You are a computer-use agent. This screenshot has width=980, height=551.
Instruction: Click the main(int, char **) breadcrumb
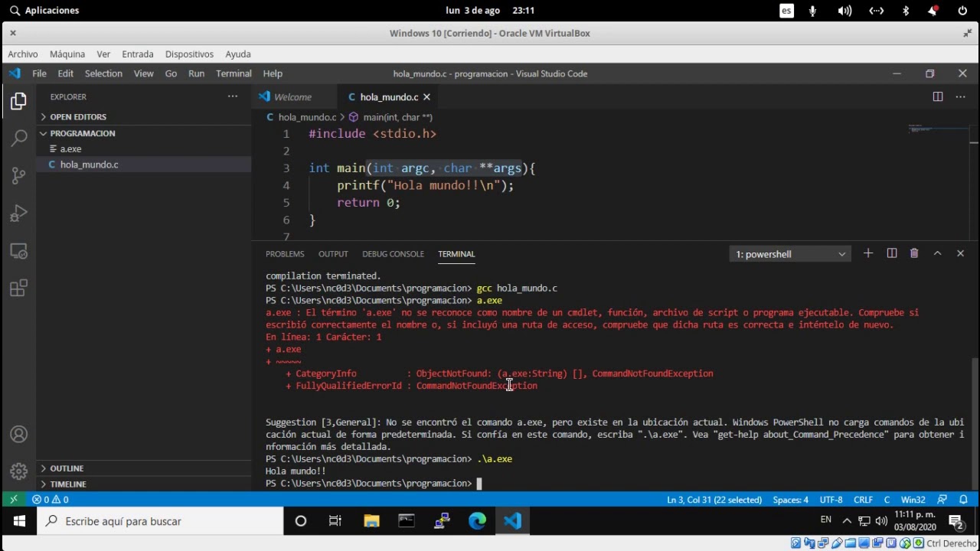click(x=390, y=117)
